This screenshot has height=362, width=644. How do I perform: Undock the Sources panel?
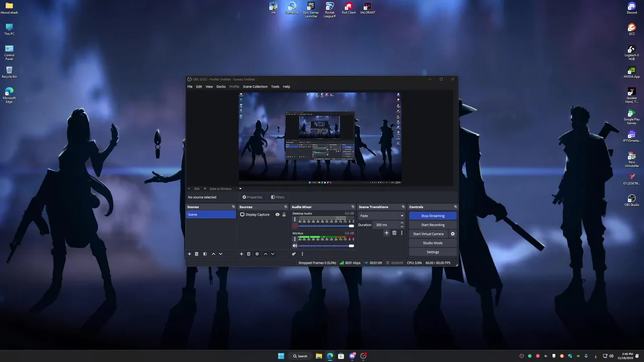(x=285, y=207)
